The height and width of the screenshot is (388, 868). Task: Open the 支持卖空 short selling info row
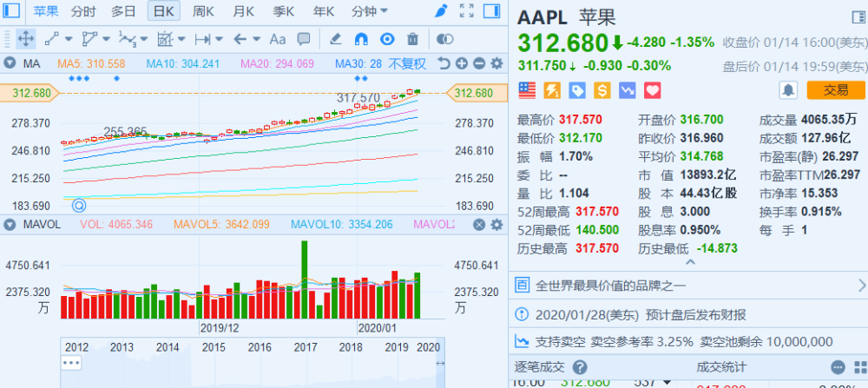coord(687,341)
